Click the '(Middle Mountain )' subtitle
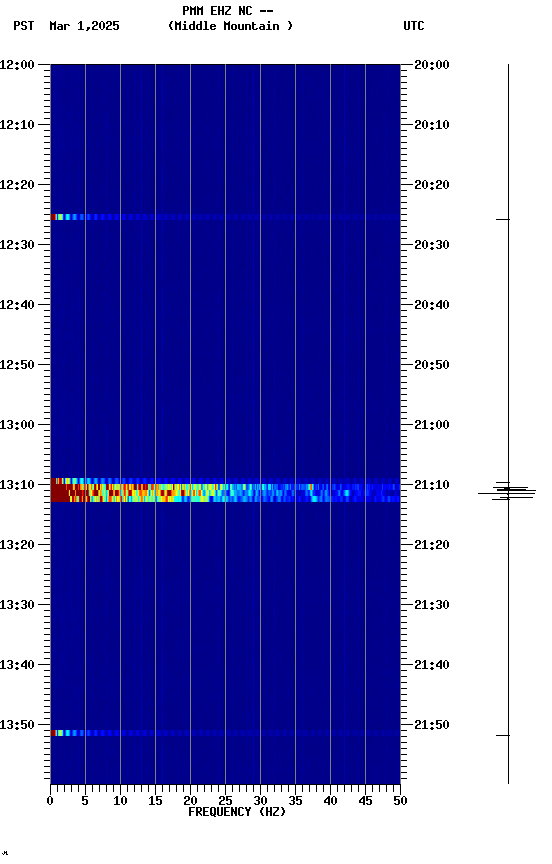This screenshot has width=552, height=864. point(230,26)
